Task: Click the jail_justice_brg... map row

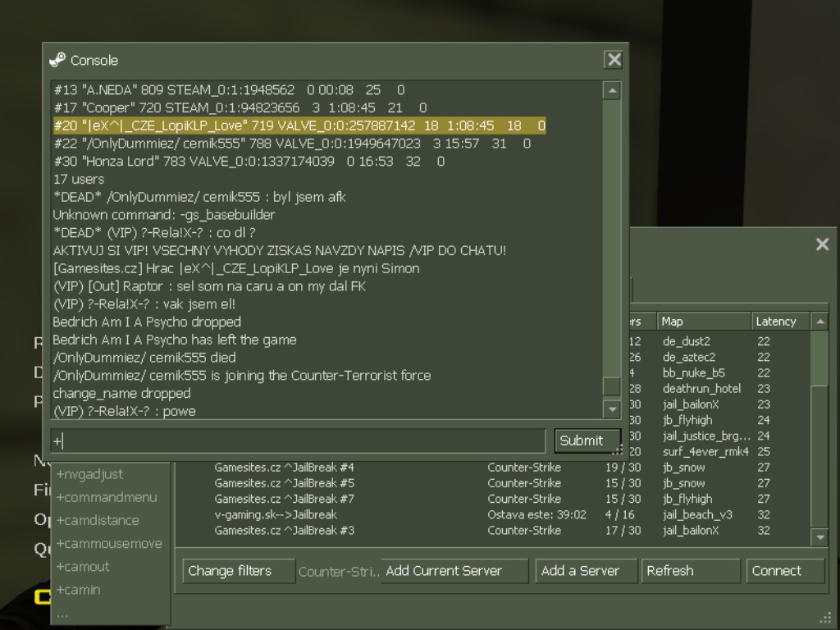Action: pyautogui.click(x=706, y=436)
